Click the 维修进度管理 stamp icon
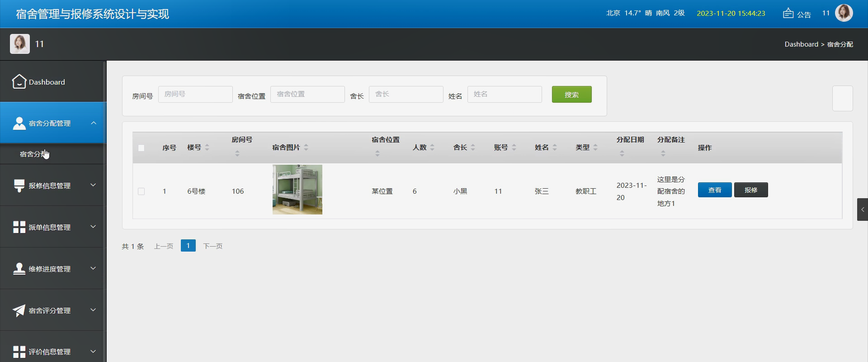Screen dimensions: 868x362 (x=19, y=269)
